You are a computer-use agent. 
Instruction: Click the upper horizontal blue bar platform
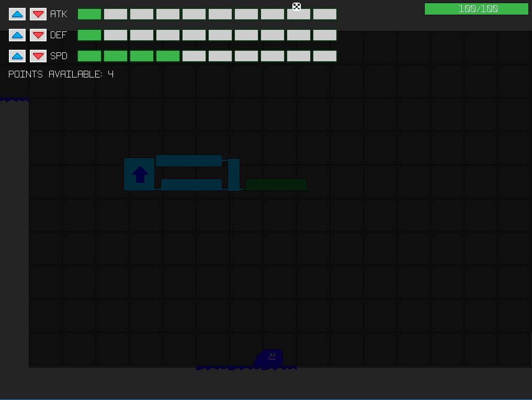pos(189,161)
